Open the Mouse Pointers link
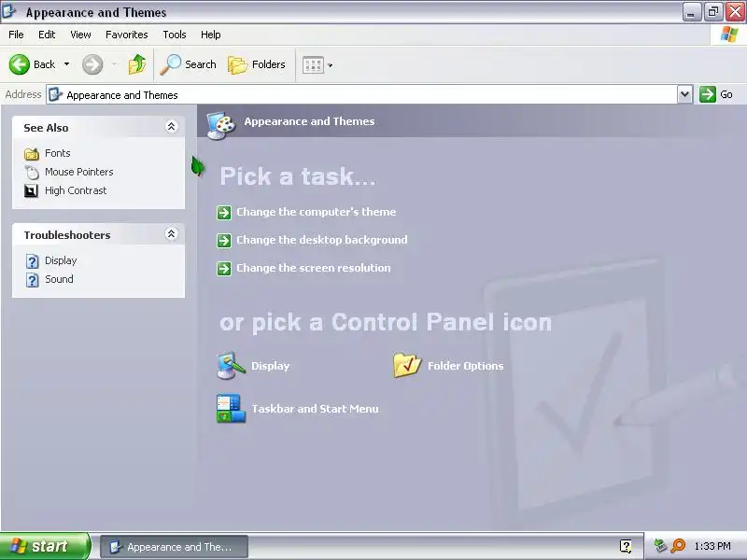The height and width of the screenshot is (560, 747). click(x=79, y=172)
